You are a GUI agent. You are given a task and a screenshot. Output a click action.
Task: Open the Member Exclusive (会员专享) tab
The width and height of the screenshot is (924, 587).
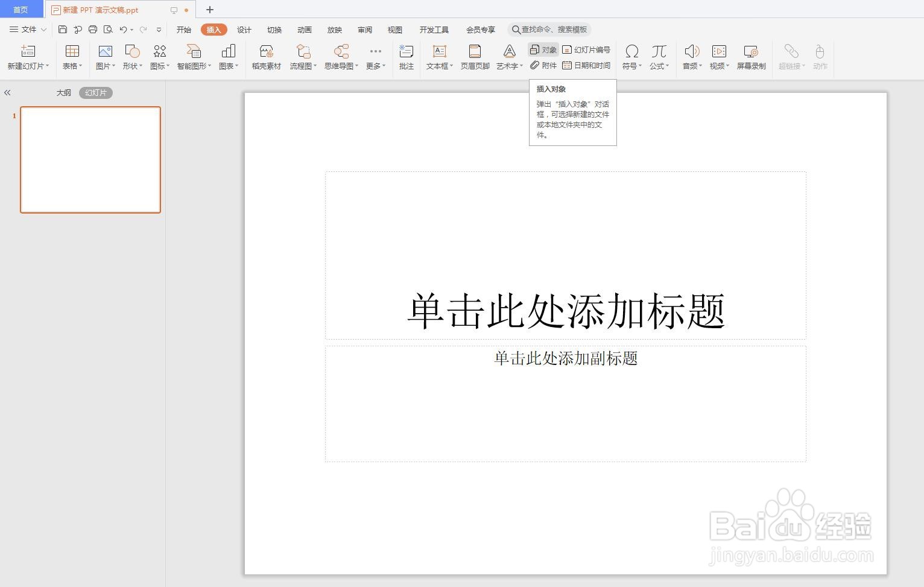tap(481, 30)
